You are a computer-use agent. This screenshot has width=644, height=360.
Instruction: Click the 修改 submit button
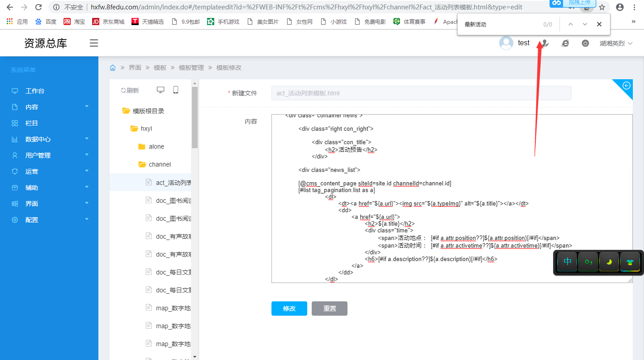[289, 309]
